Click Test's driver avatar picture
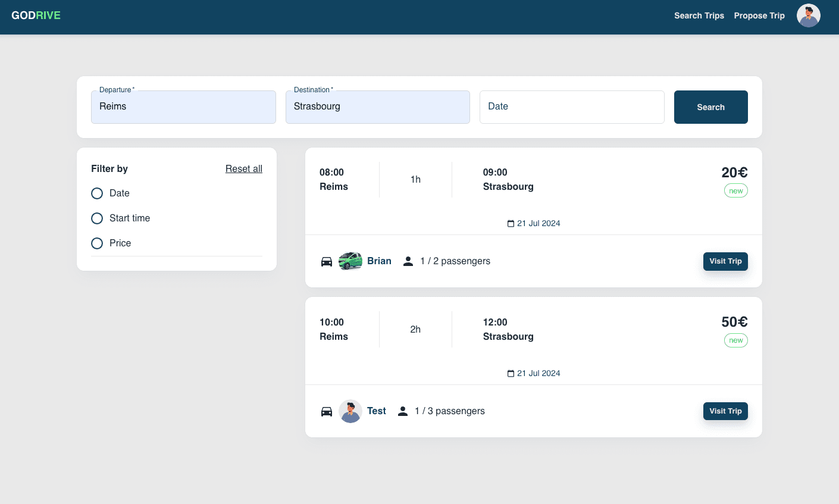 [x=350, y=411]
